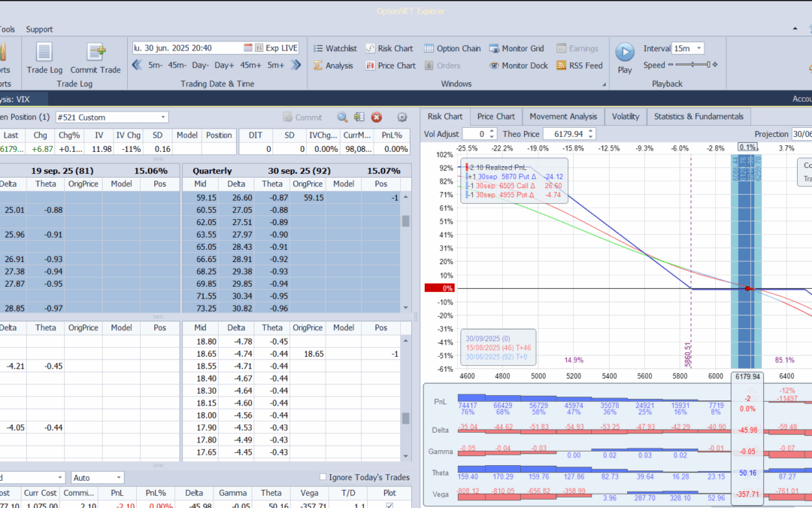Open the calendar picker in the trading date field
The width and height of the screenshot is (812, 508).
(x=248, y=47)
